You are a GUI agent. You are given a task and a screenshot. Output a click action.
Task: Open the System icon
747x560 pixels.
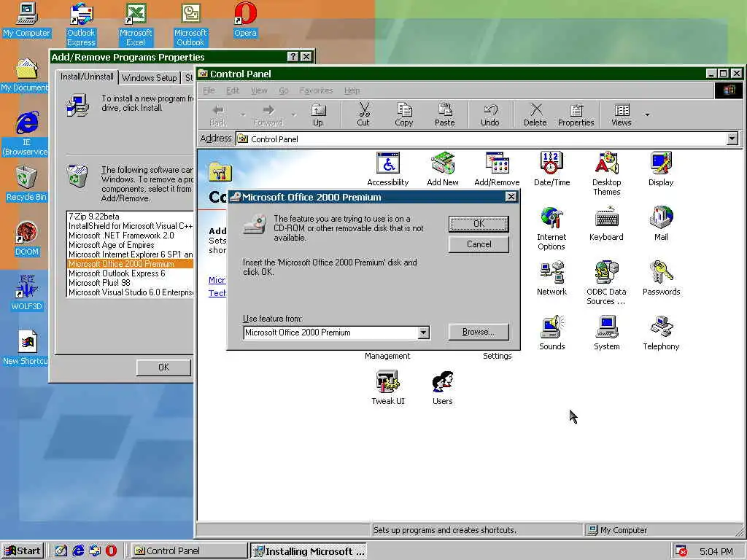[x=606, y=333]
